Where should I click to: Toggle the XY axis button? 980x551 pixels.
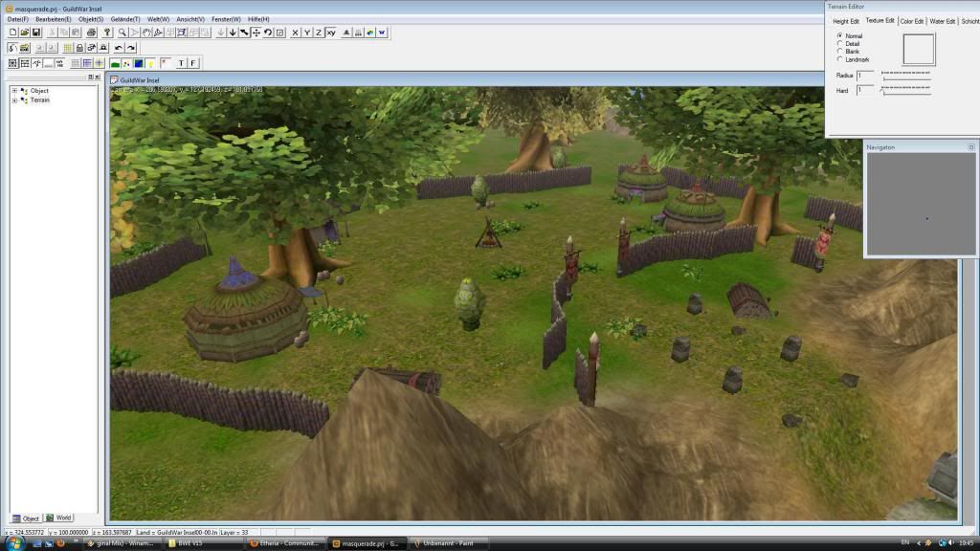click(x=331, y=33)
